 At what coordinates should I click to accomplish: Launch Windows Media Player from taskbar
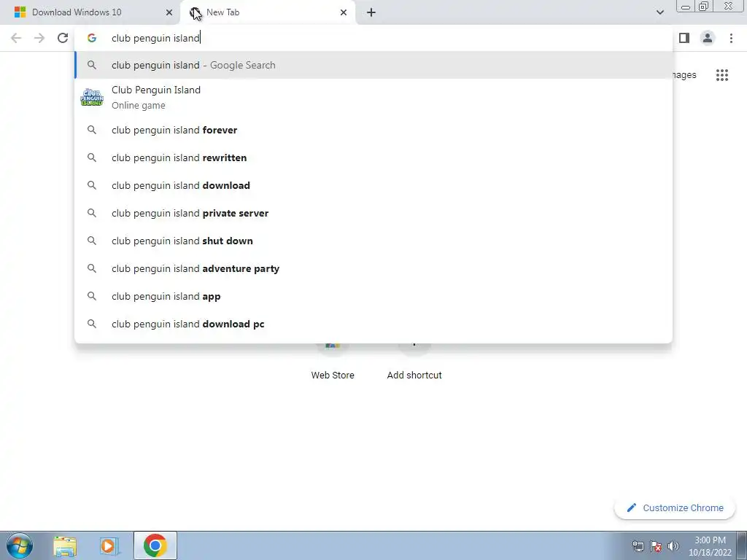coord(109,546)
